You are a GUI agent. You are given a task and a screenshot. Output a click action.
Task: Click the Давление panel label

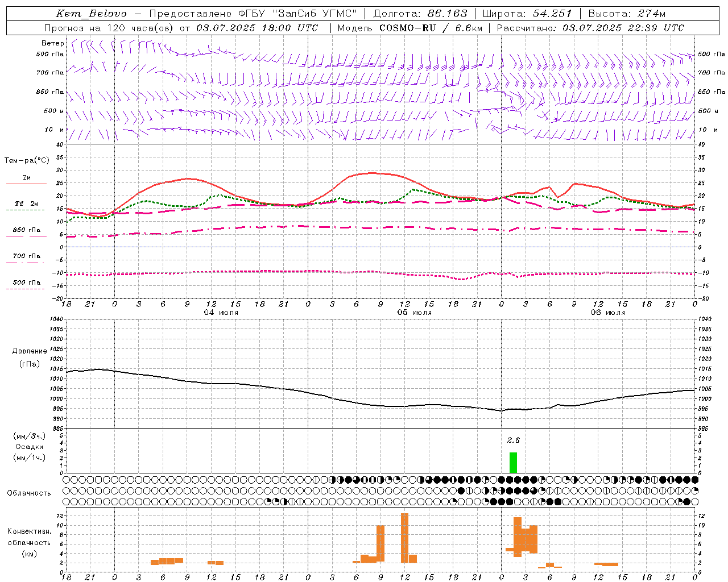30,351
